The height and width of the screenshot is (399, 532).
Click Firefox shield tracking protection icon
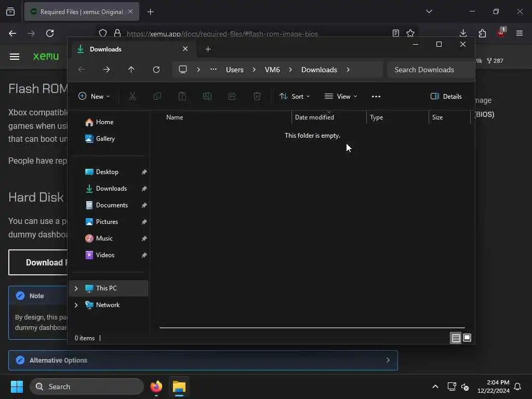[x=103, y=33]
